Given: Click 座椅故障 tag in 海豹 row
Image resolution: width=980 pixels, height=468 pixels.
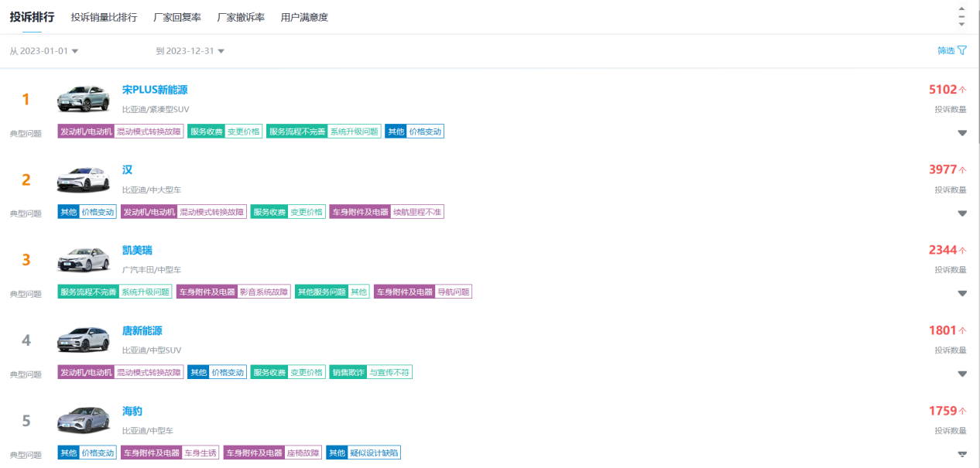Looking at the screenshot, I should 303,453.
